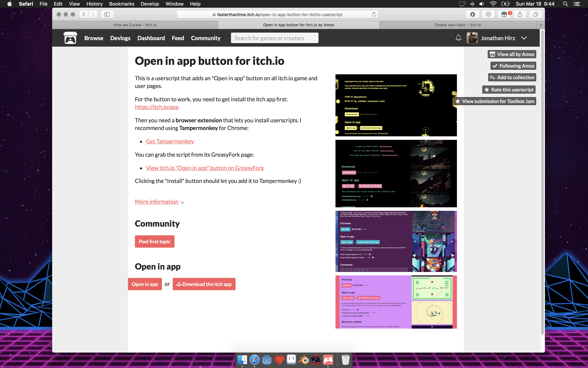Open Finder from the Dock

coord(242,360)
